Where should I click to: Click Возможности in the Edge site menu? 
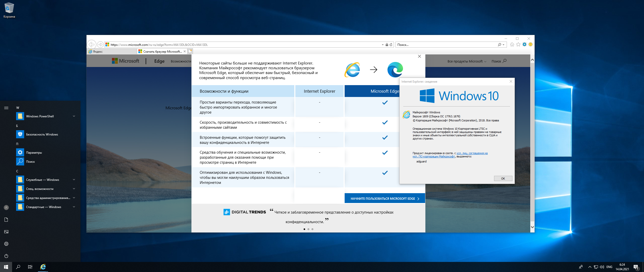[181, 61]
